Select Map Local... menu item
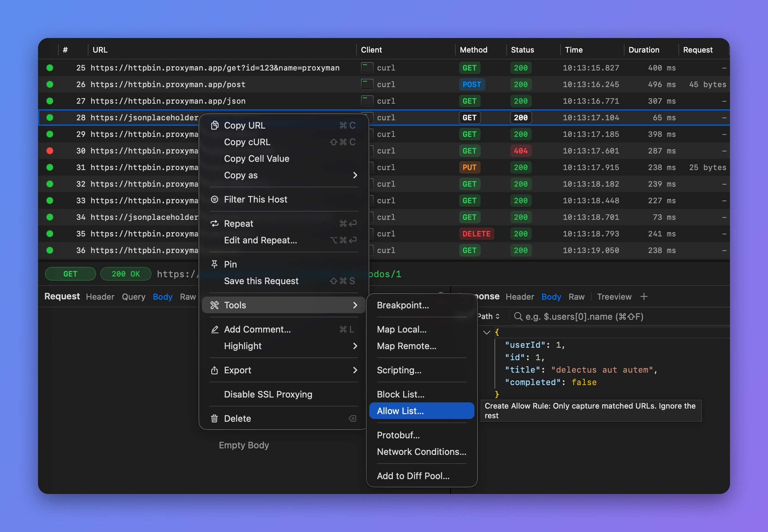The width and height of the screenshot is (768, 532). (x=422, y=329)
